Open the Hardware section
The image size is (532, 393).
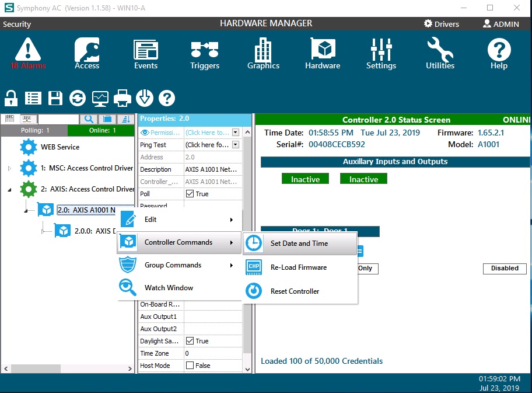[323, 54]
